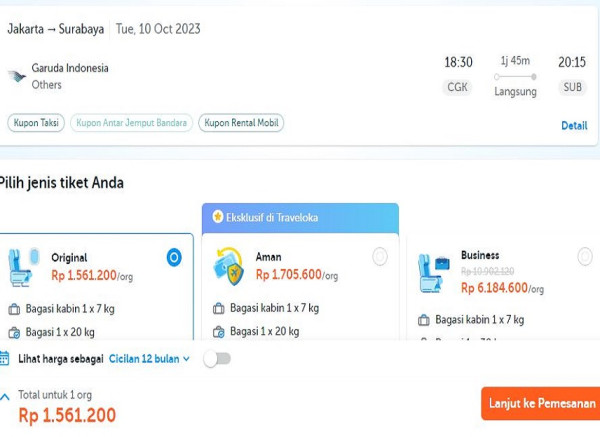Toggle the installment price view switch
Viewport: 600px width, 437px height.
click(x=217, y=359)
